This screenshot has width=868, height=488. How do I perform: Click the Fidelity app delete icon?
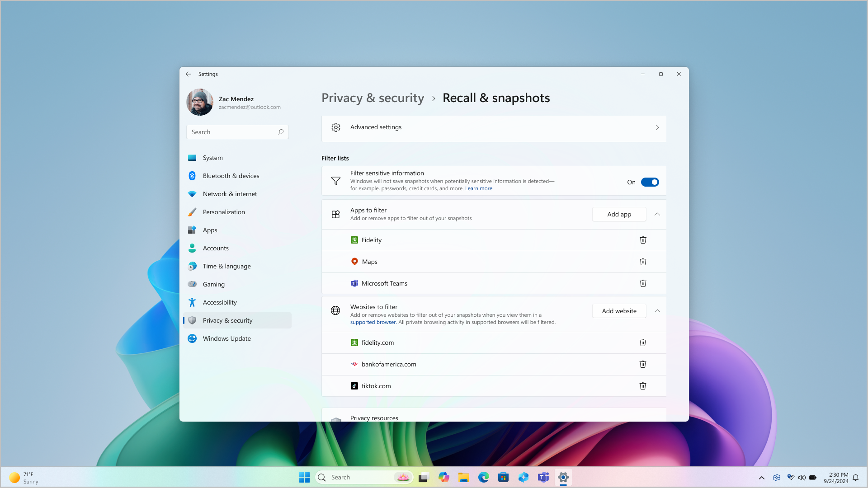click(643, 239)
